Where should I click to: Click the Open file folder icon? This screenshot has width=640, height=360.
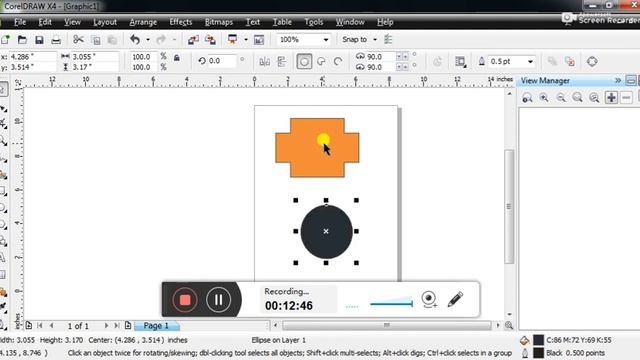click(22, 40)
